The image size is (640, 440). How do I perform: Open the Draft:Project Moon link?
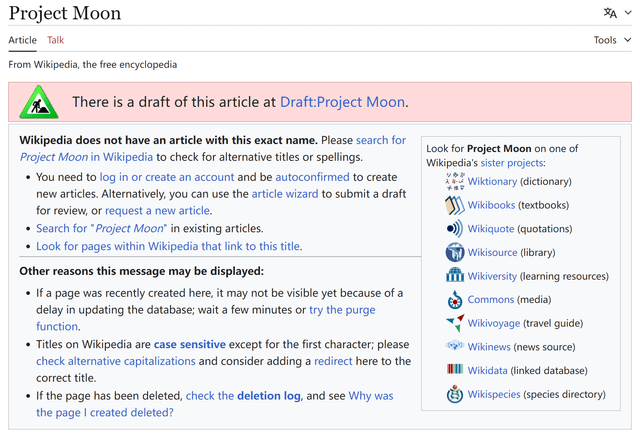(342, 102)
